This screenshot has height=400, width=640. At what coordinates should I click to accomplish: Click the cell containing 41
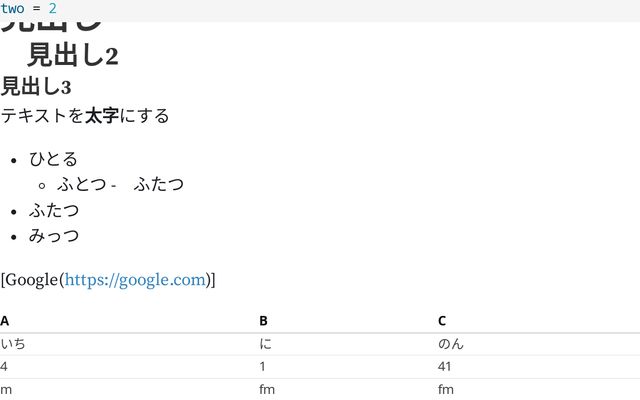click(x=445, y=367)
